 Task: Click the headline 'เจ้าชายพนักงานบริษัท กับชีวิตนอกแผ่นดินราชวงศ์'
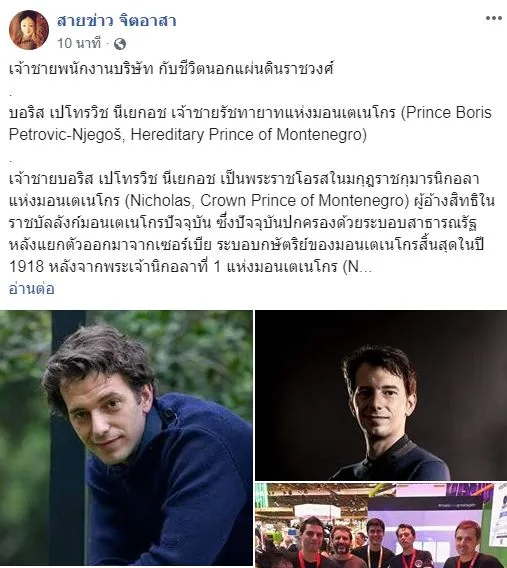click(171, 68)
